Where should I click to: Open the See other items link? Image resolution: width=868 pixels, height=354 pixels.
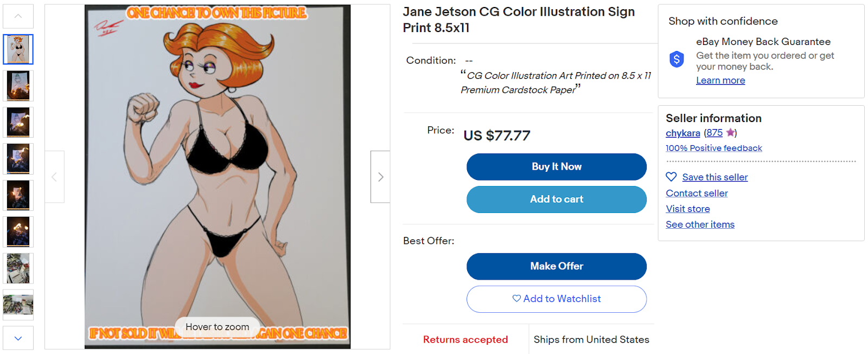pyautogui.click(x=700, y=224)
